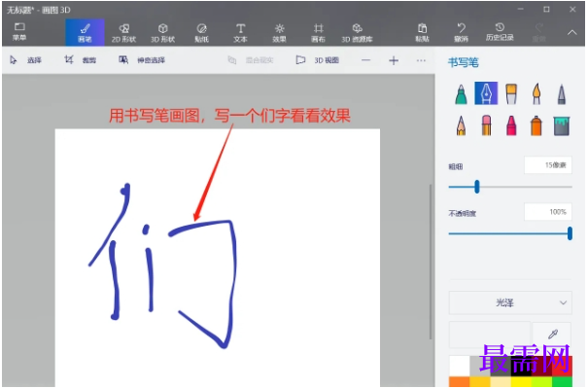Image resolution: width=588 pixels, height=389 pixels.
Task: Select the Marker brush
Action: 461,93
